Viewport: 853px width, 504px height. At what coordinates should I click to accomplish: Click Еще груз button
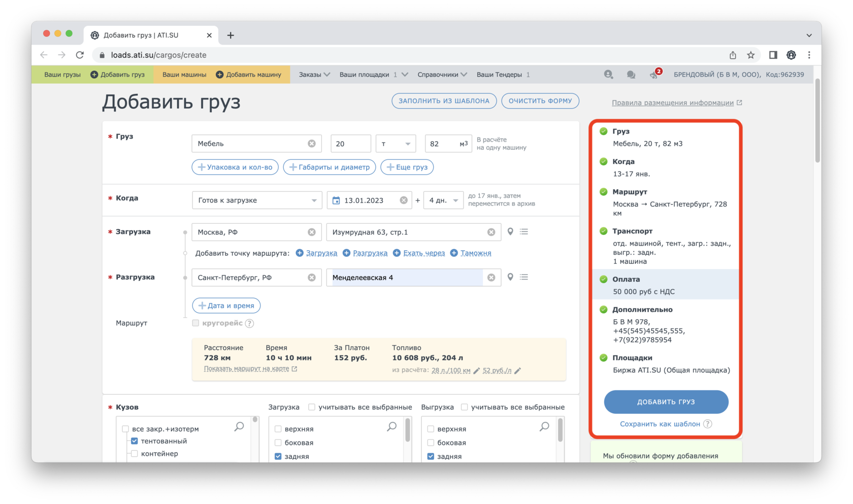407,167
